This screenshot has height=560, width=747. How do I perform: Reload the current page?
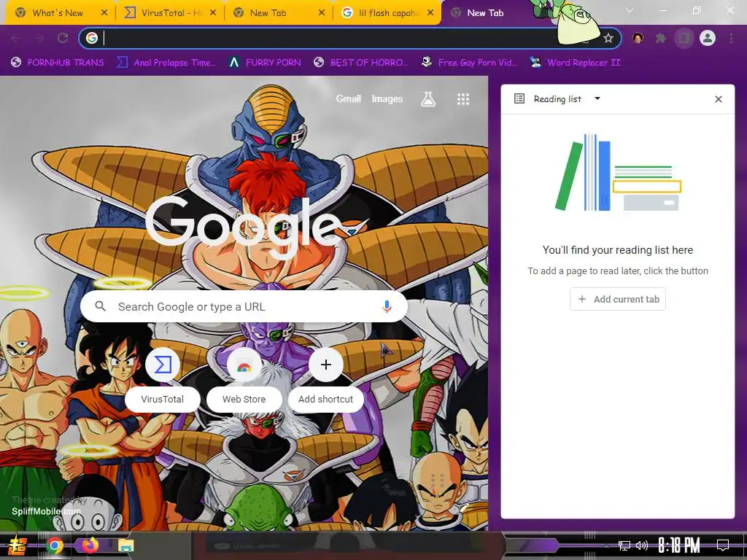(x=63, y=38)
